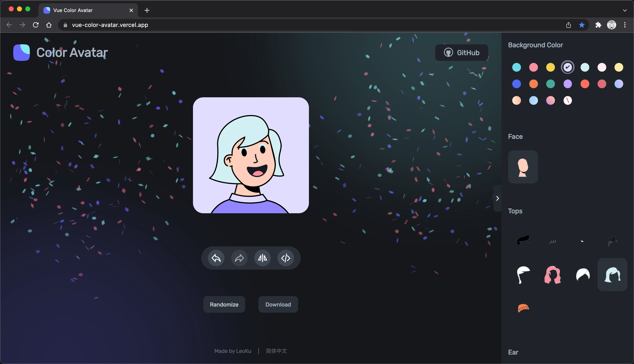This screenshot has height=364, width=634.
Task: Click the redo arrow button
Action: (x=239, y=258)
